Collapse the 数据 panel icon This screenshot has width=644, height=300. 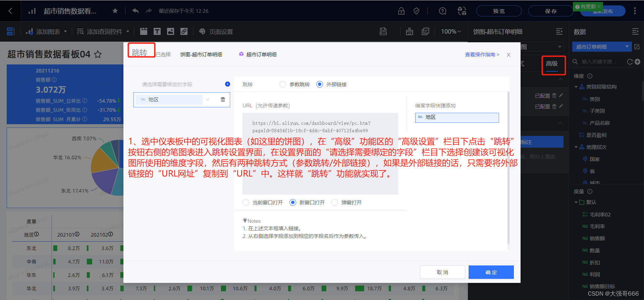point(635,32)
